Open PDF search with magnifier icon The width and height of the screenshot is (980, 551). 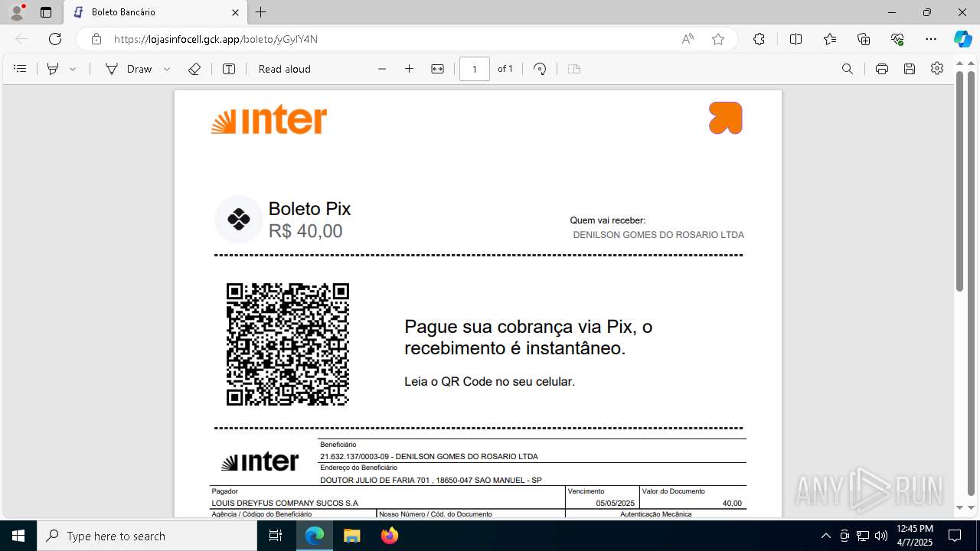pos(848,69)
